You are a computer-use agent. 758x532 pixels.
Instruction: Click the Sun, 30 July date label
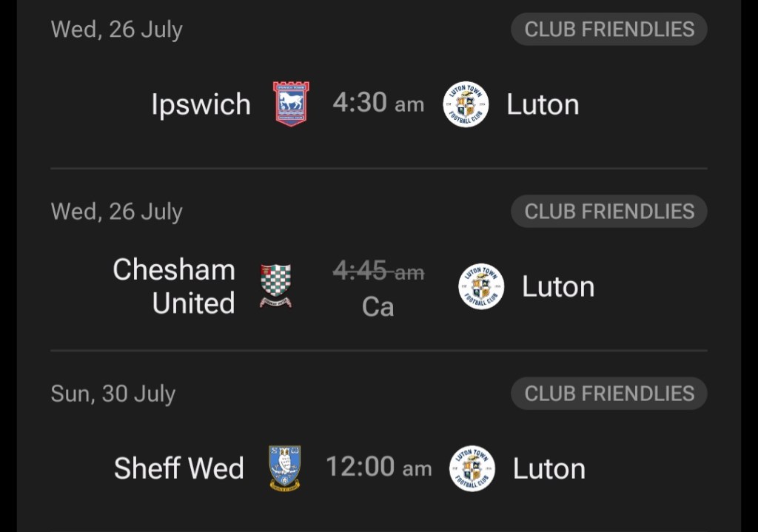pyautogui.click(x=113, y=394)
